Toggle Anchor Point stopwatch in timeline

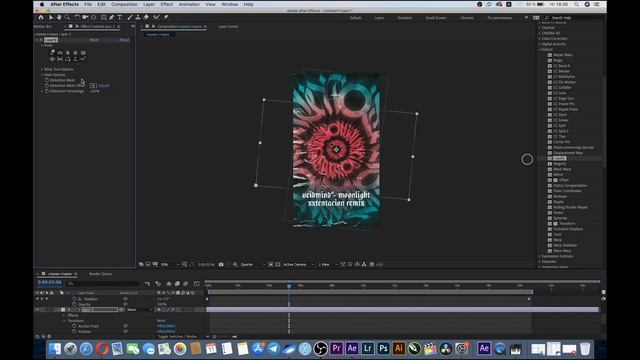pos(74,326)
